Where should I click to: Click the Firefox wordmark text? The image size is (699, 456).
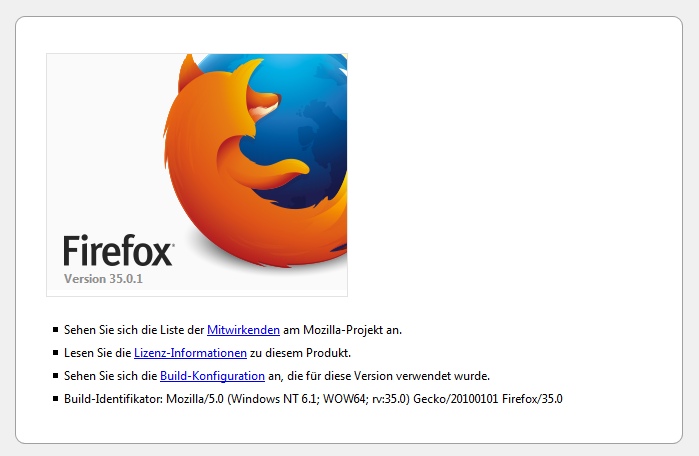[119, 251]
